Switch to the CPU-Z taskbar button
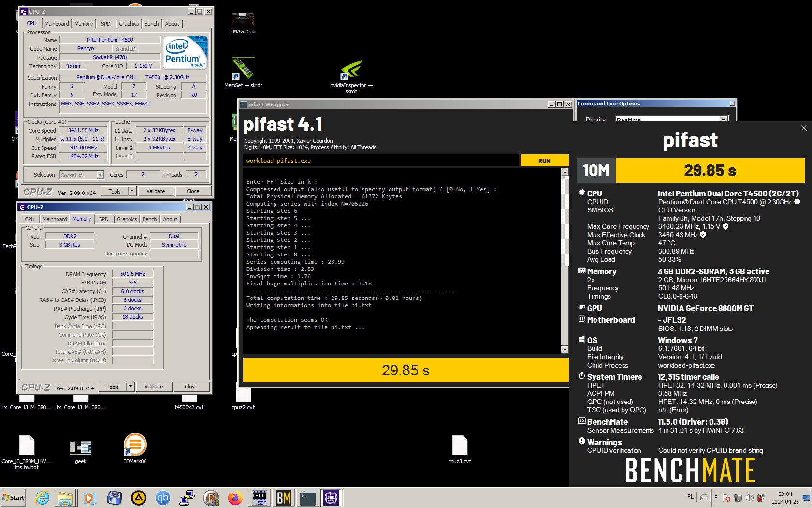Viewport: 812px width, 508px height. 331,497
